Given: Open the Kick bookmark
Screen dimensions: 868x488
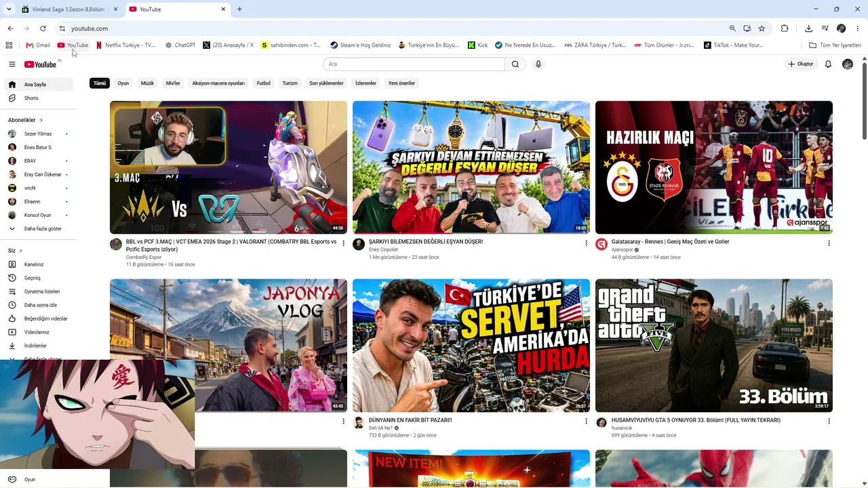Looking at the screenshot, I should (x=478, y=45).
